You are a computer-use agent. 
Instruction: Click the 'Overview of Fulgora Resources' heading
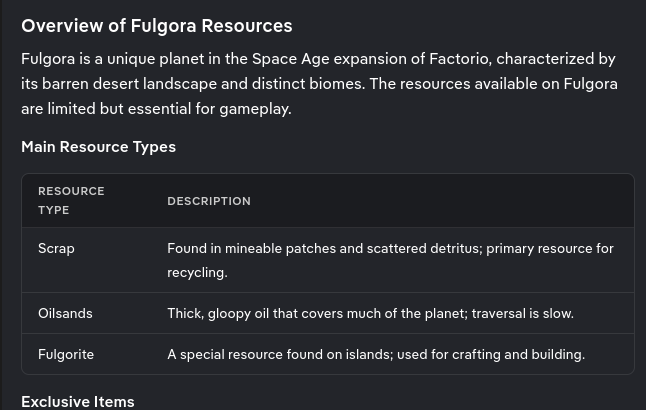(x=156, y=26)
